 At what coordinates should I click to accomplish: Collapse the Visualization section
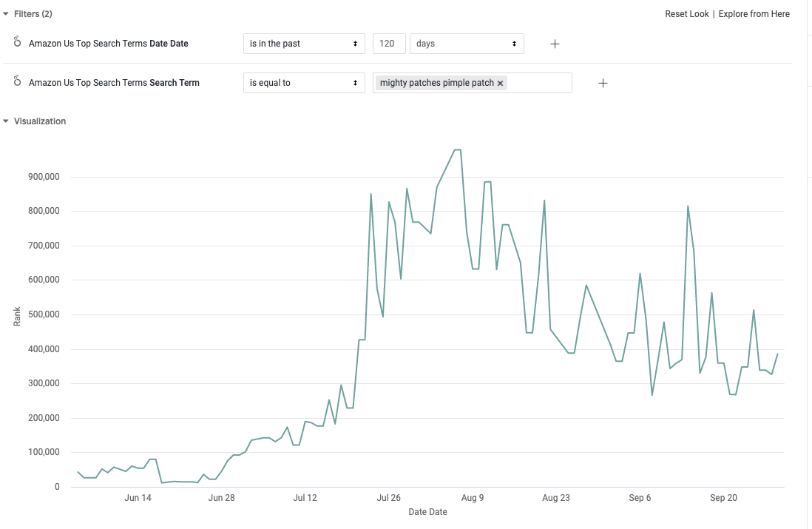[x=6, y=121]
